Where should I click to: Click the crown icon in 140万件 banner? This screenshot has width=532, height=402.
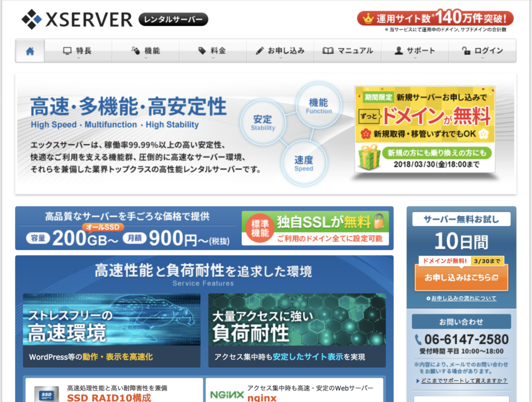point(368,19)
